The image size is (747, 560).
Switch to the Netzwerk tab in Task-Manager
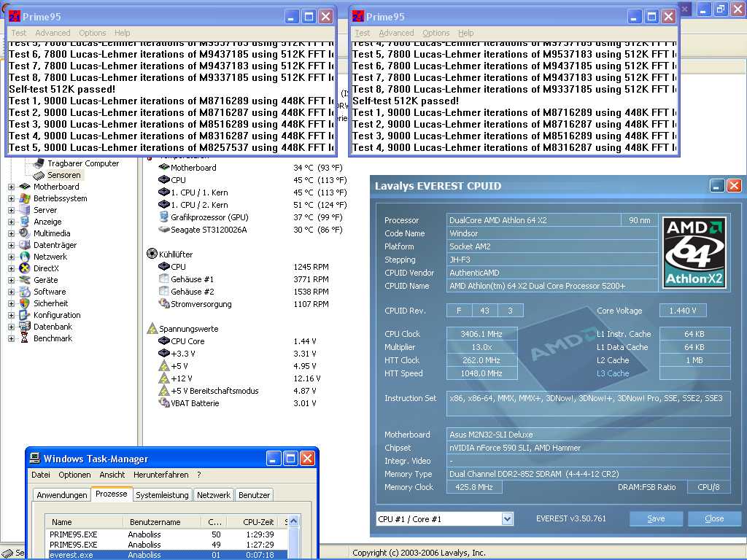(214, 495)
